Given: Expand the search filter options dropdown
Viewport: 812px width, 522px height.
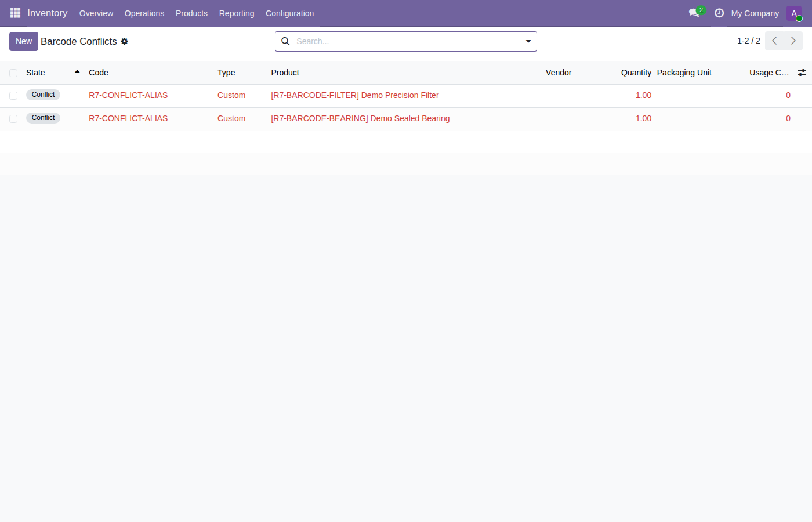Looking at the screenshot, I should click(528, 41).
